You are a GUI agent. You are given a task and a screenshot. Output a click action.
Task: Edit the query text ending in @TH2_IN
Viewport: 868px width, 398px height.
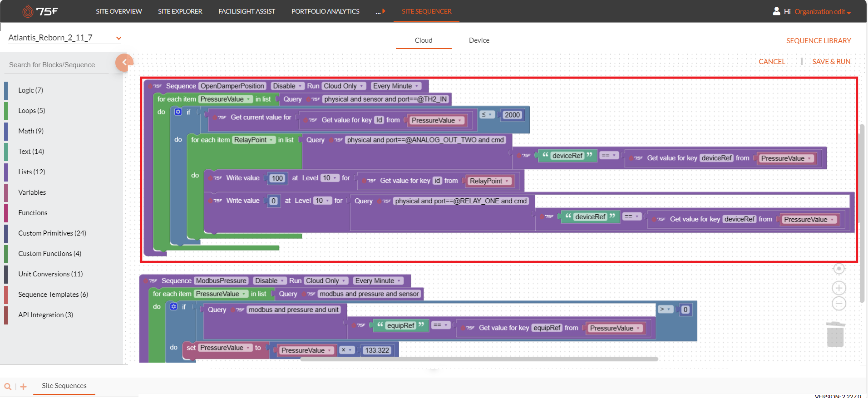385,99
